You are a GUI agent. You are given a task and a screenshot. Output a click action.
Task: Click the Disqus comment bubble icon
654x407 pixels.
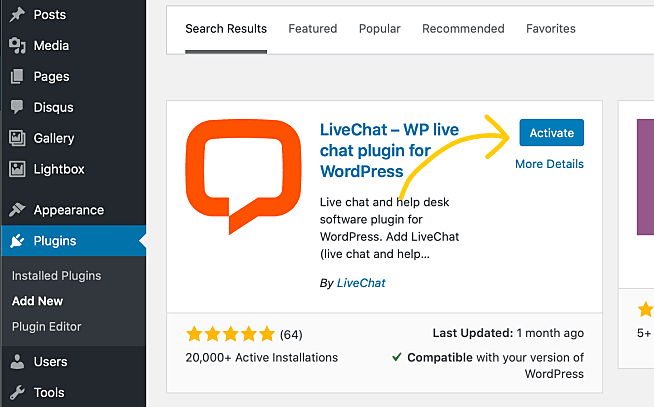pos(17,107)
